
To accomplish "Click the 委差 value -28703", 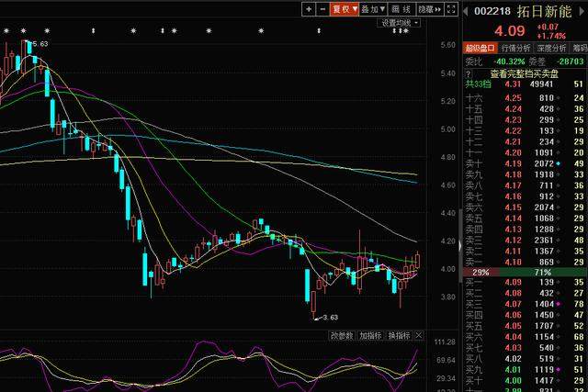I will click(x=570, y=62).
